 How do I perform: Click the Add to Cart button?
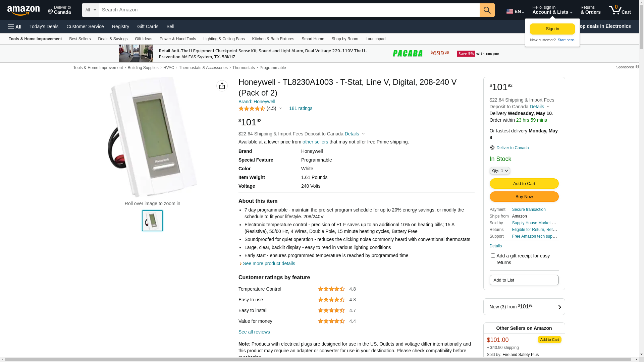point(524,183)
